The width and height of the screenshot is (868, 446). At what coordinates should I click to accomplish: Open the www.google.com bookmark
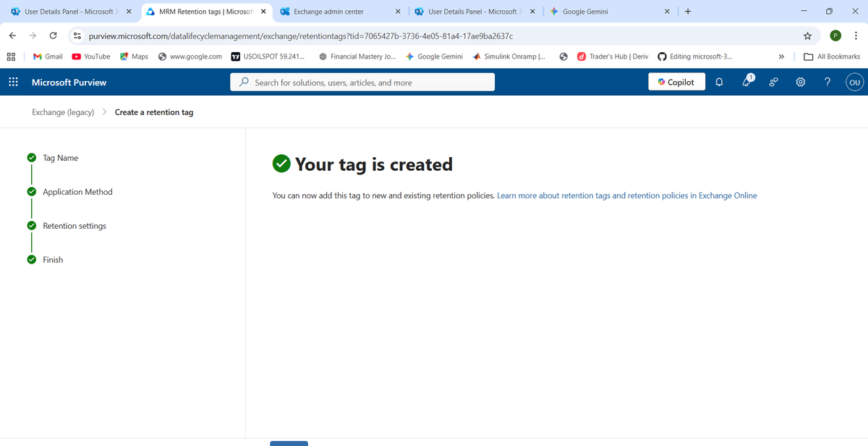click(190, 56)
